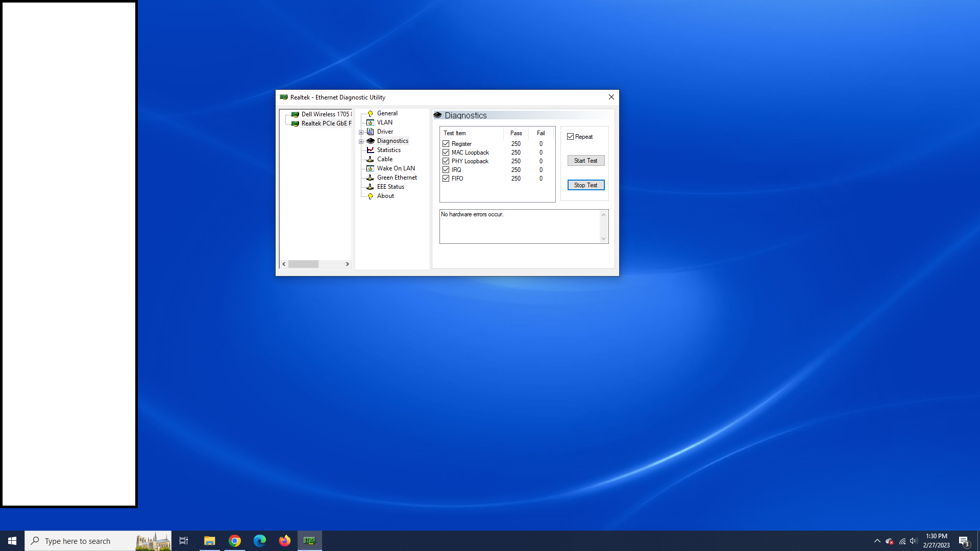
Task: Click adapter list scroll right arrow
Action: [x=348, y=264]
